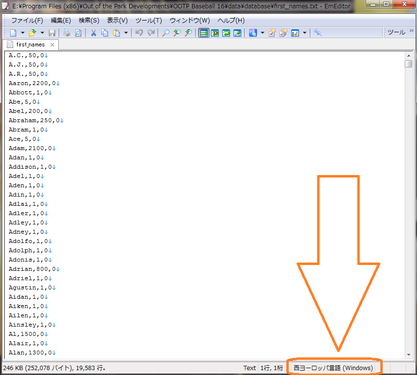The width and height of the screenshot is (417, 375).
Task: Click the line 'Agustin,1,0'
Action: [32, 288]
